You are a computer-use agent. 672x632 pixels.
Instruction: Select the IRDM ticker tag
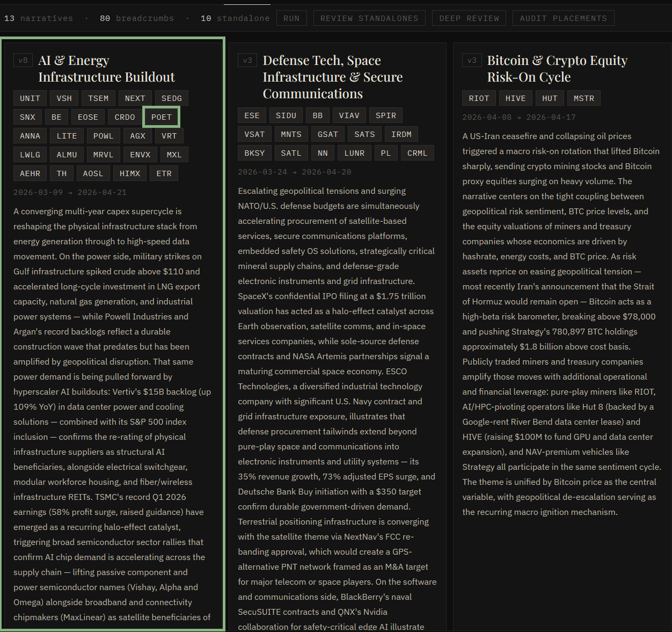(x=401, y=134)
